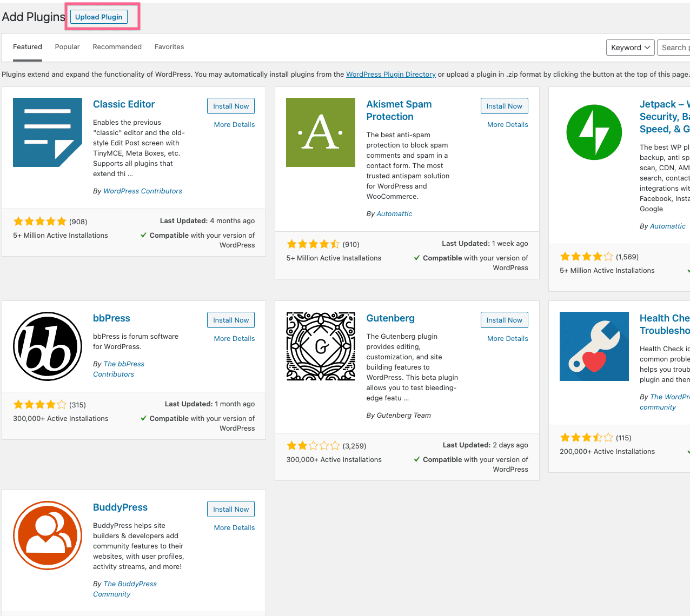Screen dimensions: 690x616
Task: Open The bbPress Contributors author link
Action: (119, 369)
